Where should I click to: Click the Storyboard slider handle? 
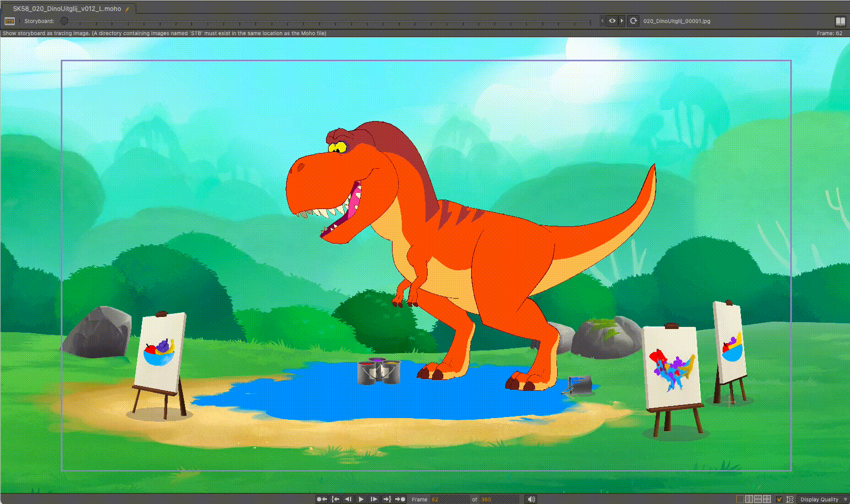tap(64, 21)
